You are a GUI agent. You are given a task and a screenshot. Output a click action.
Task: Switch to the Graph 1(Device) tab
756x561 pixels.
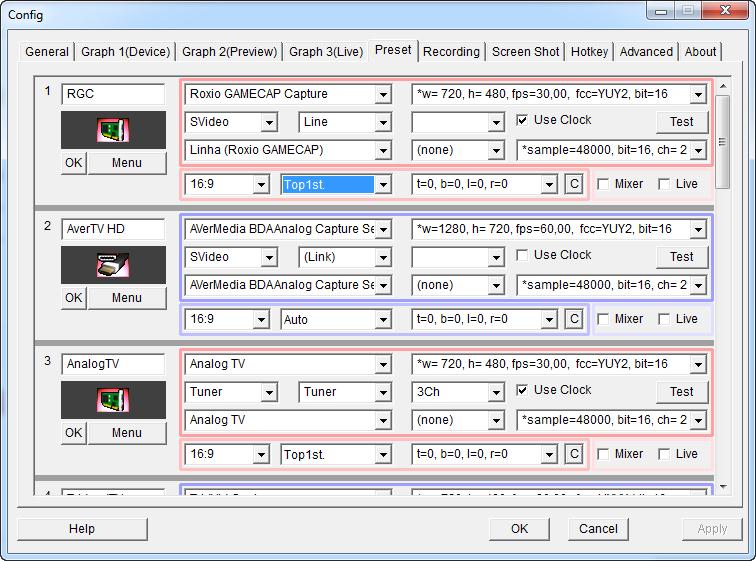(x=125, y=52)
